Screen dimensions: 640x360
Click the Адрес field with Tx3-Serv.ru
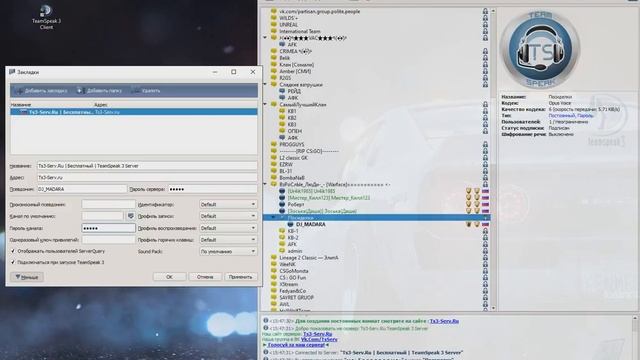click(147, 178)
